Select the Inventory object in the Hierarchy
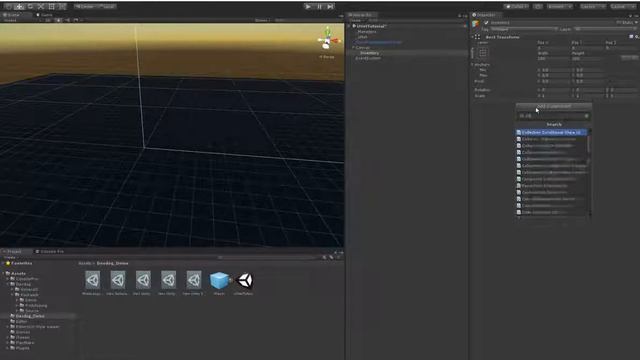The image size is (640, 360). (x=369, y=53)
